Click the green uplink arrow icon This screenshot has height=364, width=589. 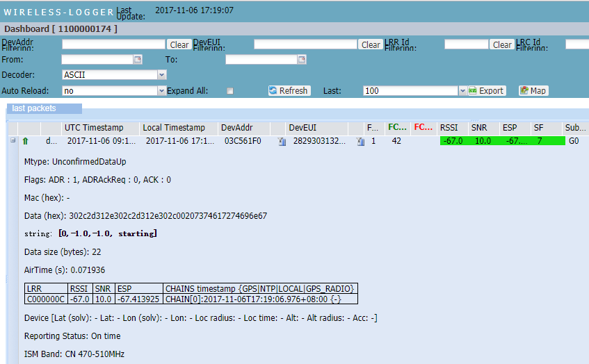pyautogui.click(x=25, y=141)
